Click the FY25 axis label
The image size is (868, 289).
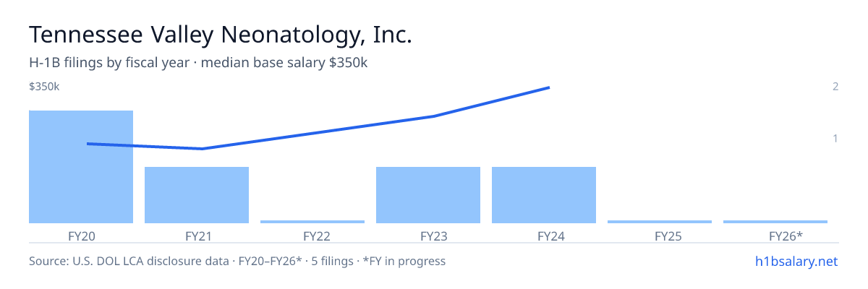click(660, 236)
